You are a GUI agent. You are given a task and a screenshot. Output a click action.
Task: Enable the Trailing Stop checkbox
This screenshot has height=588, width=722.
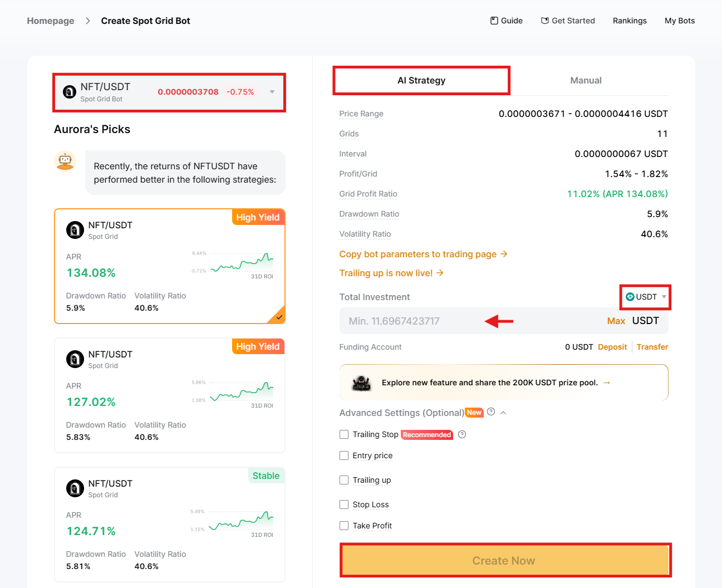click(x=344, y=434)
